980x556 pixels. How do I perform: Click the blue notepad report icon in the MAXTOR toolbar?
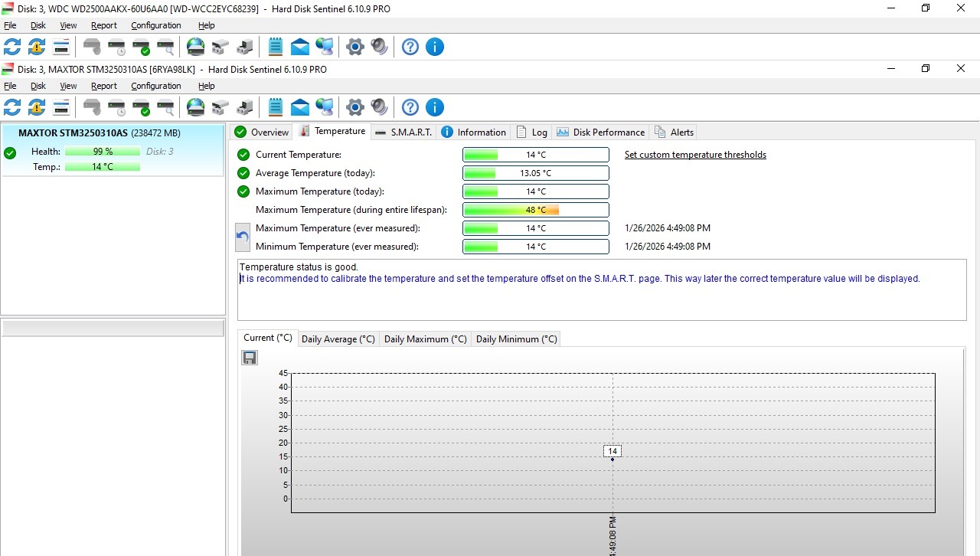tap(276, 107)
